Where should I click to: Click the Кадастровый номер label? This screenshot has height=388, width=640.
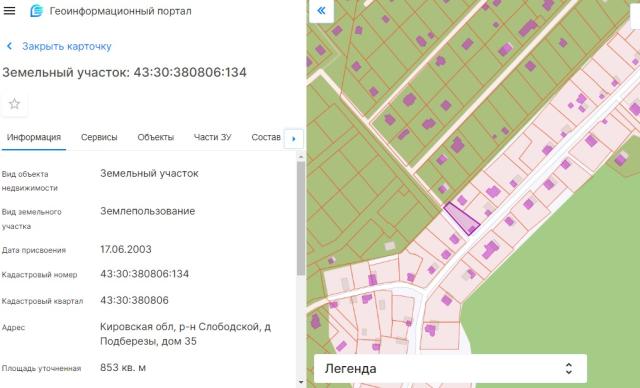pyautogui.click(x=40, y=275)
